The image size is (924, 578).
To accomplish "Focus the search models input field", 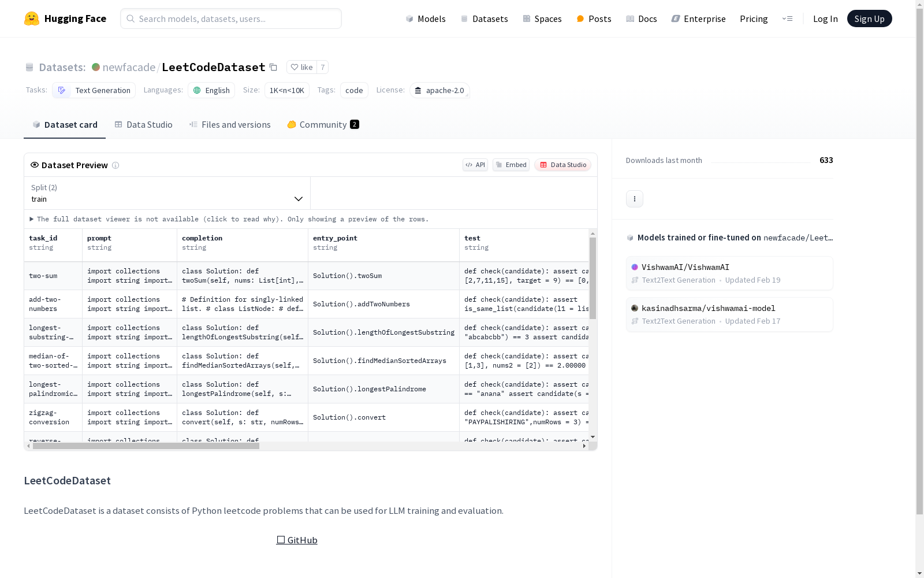I will point(231,18).
